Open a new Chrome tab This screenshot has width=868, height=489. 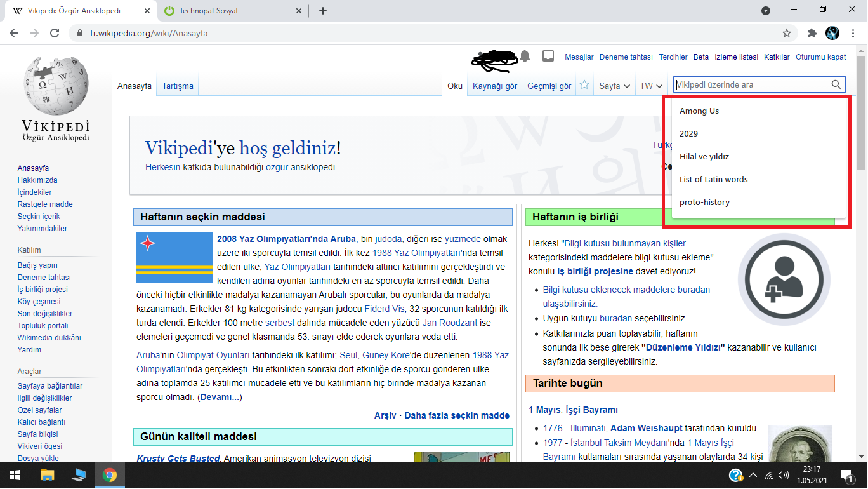point(323,11)
